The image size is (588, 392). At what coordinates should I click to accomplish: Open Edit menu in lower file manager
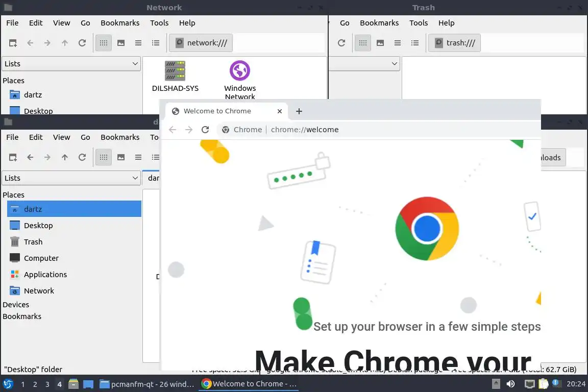36,137
